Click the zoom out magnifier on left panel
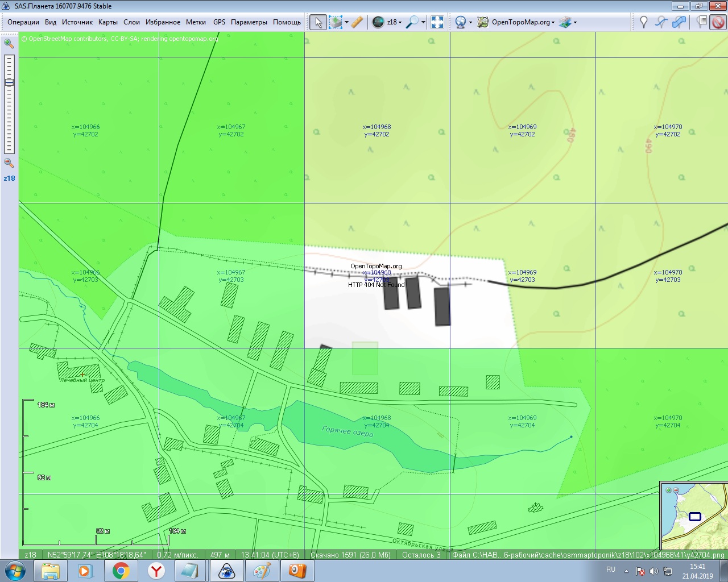The image size is (728, 582). click(9, 163)
